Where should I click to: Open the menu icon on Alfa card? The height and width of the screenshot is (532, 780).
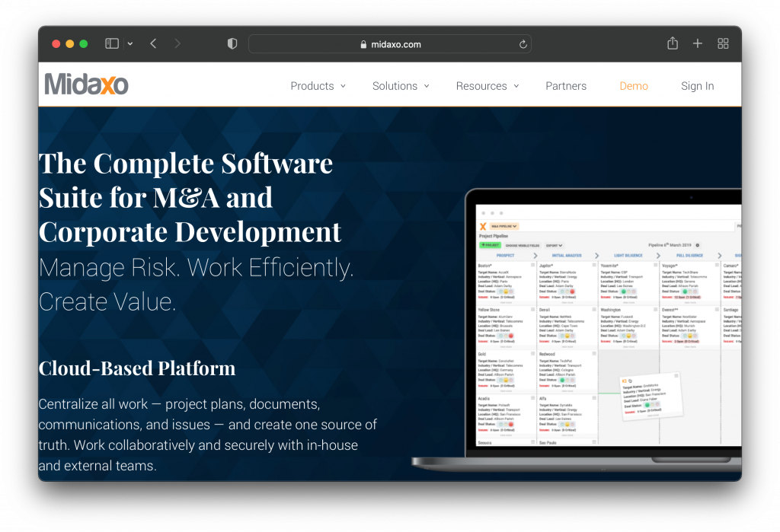[x=594, y=398]
